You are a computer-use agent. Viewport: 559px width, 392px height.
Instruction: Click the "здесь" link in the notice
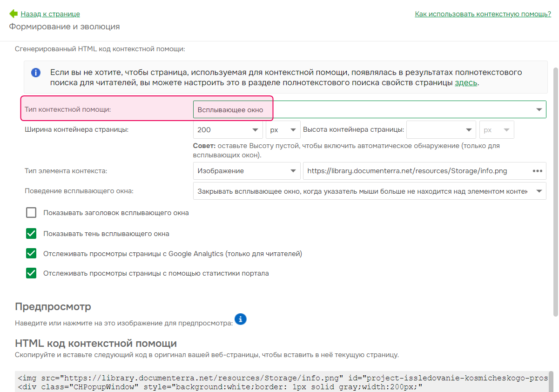tap(466, 82)
